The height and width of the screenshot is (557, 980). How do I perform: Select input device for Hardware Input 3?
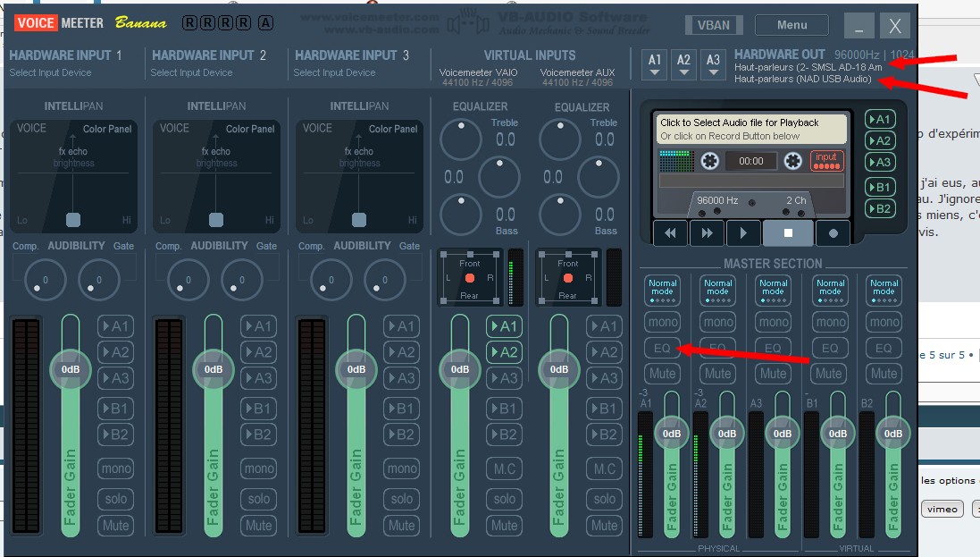pos(334,72)
